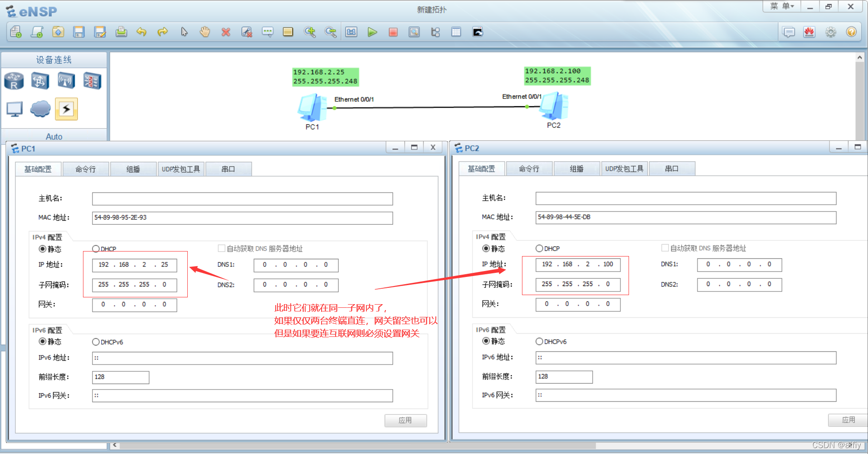Click the IP address field in PC1 window
This screenshot has width=868, height=454.
(134, 265)
